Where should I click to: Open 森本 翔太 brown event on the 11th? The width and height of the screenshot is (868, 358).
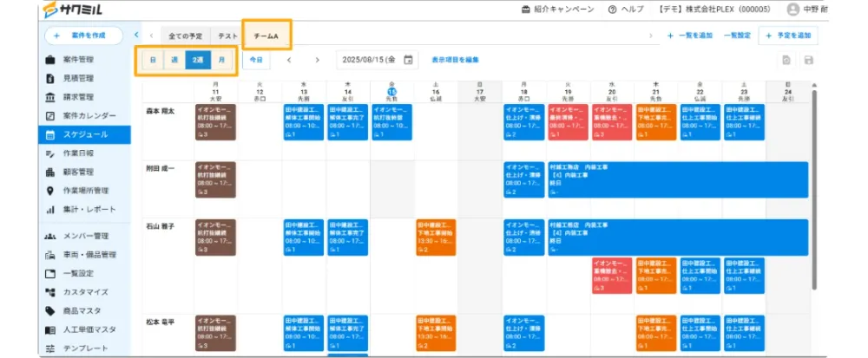coord(216,122)
